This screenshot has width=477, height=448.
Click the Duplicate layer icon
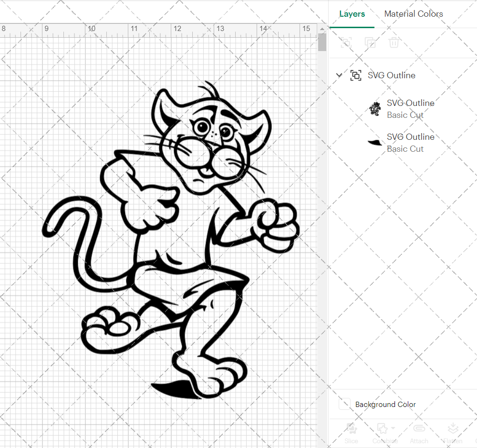pyautogui.click(x=370, y=42)
